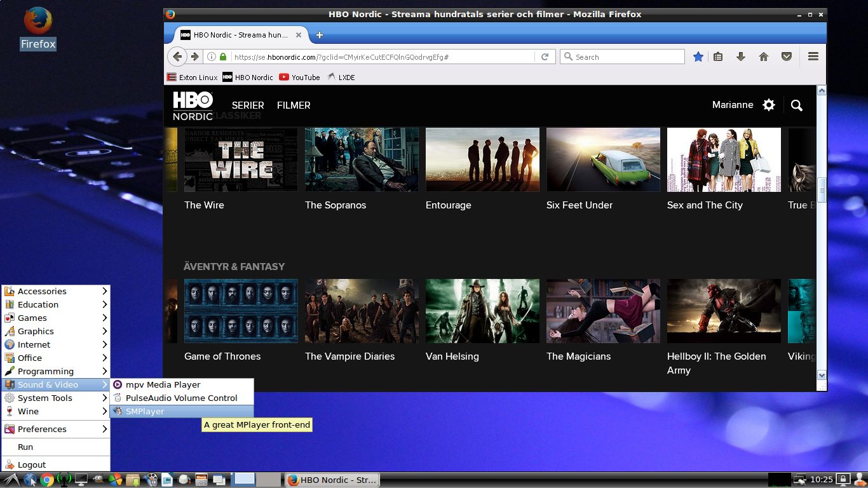Open a new tab with plus button
Viewport: 868px width, 488px height.
pos(320,35)
